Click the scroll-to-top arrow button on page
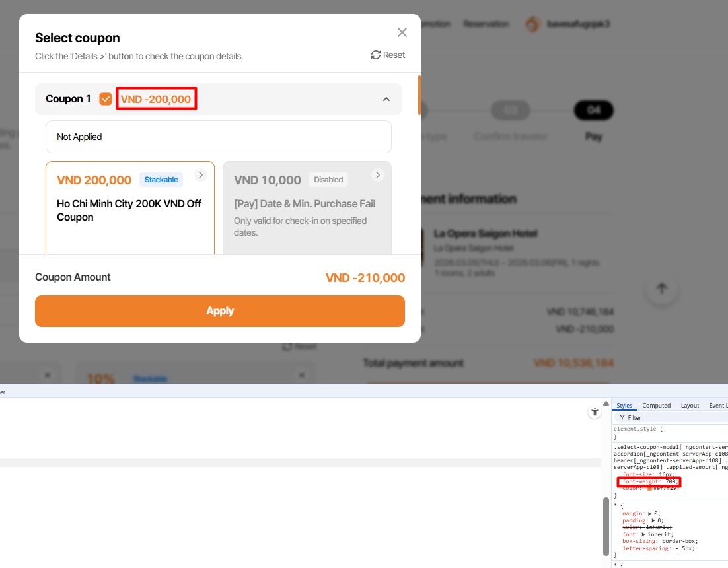Image resolution: width=728 pixels, height=568 pixels. 662,289
